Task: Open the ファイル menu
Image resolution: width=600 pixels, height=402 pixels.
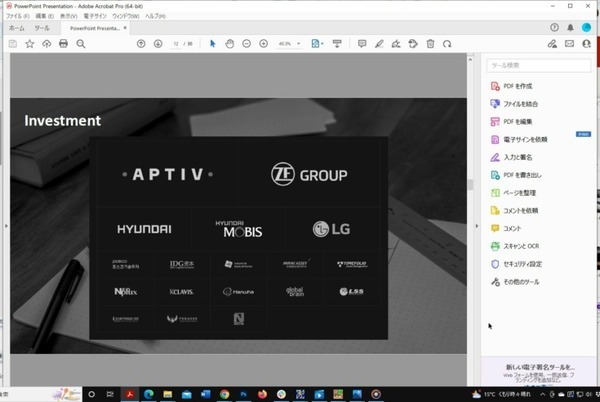Action: [17, 17]
